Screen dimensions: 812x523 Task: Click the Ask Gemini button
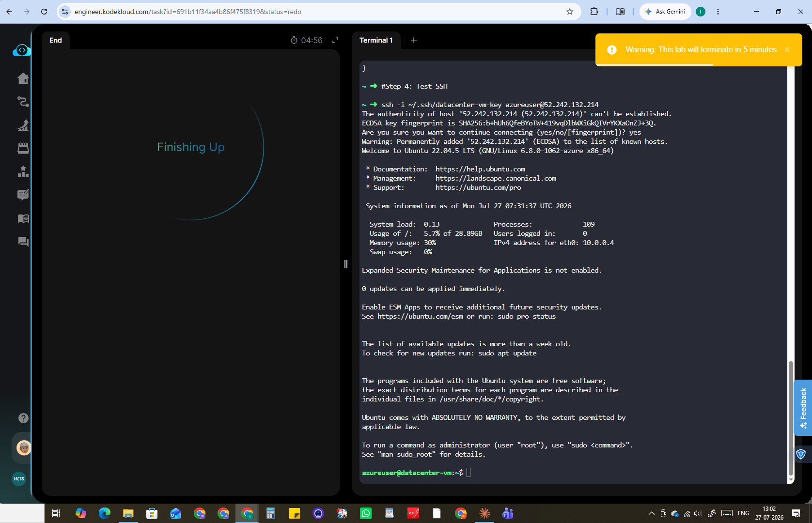point(665,12)
